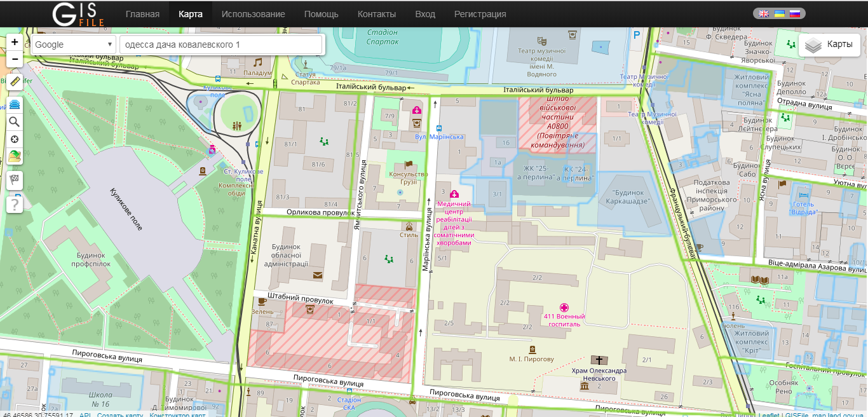Click the magnifying glass search tool

click(x=15, y=122)
